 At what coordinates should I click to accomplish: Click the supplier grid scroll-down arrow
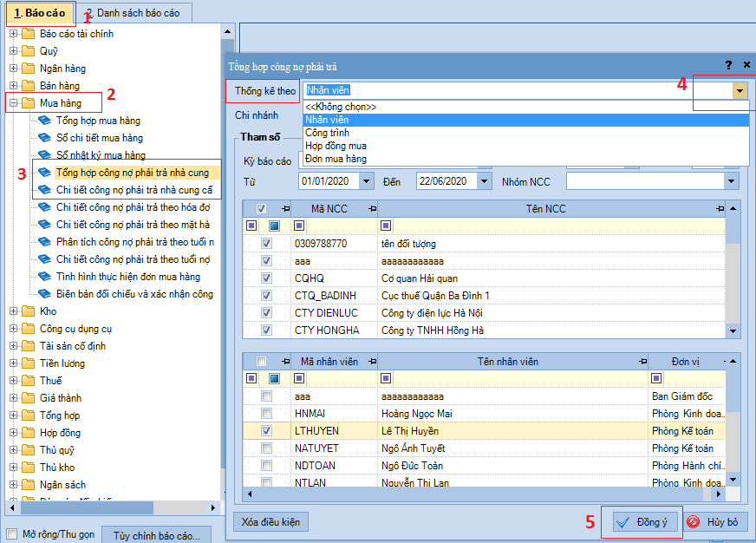pos(733,330)
